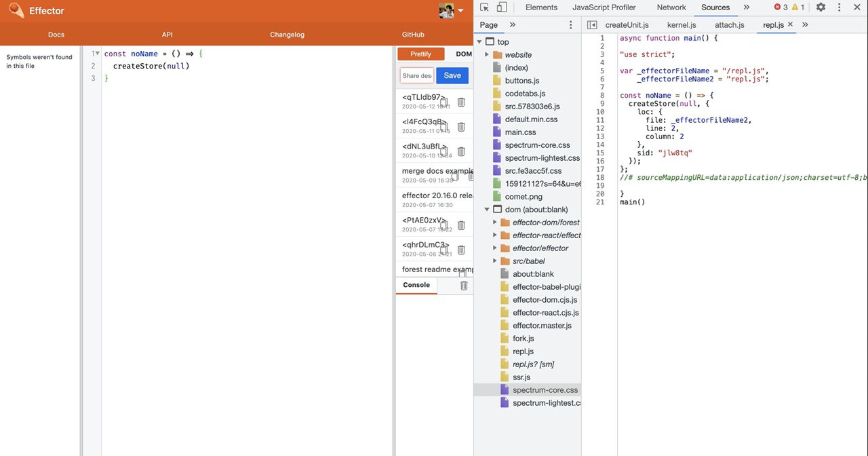Click the red error count indicator
Screen dimensions: 868x456
pyautogui.click(x=781, y=7)
